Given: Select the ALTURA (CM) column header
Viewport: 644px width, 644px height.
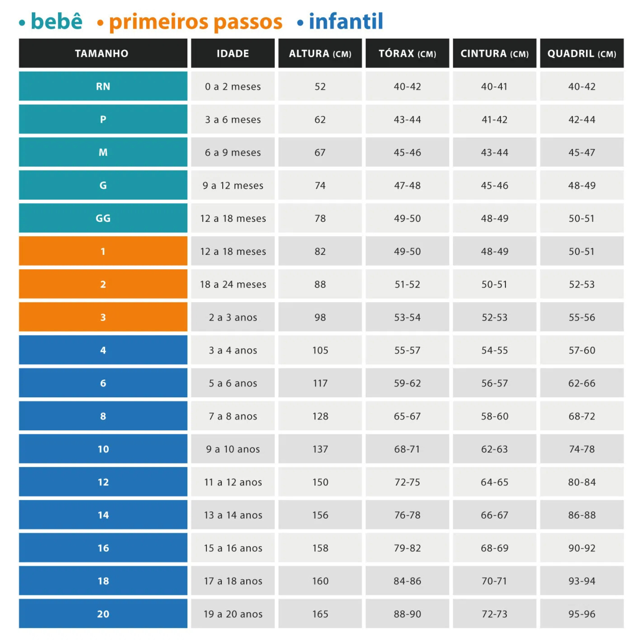Looking at the screenshot, I should [x=320, y=54].
